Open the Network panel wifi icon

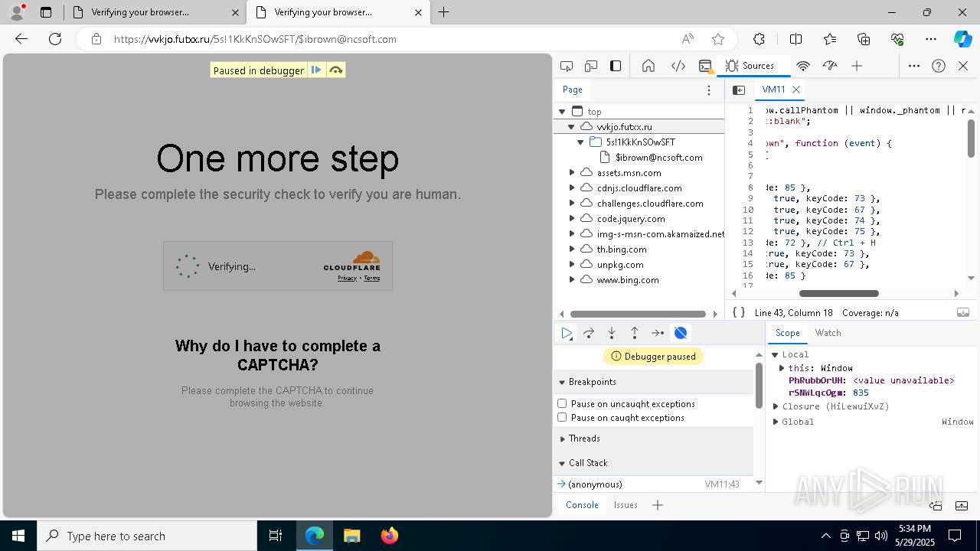click(803, 66)
